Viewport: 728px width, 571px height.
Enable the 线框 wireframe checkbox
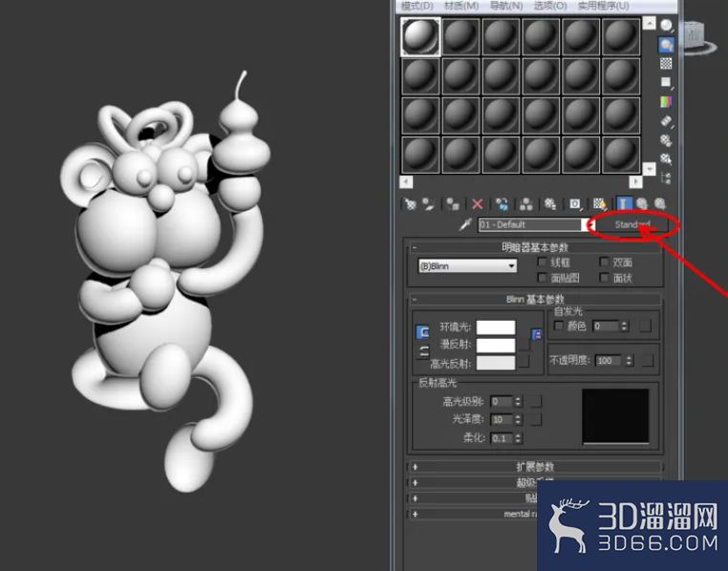(x=542, y=262)
